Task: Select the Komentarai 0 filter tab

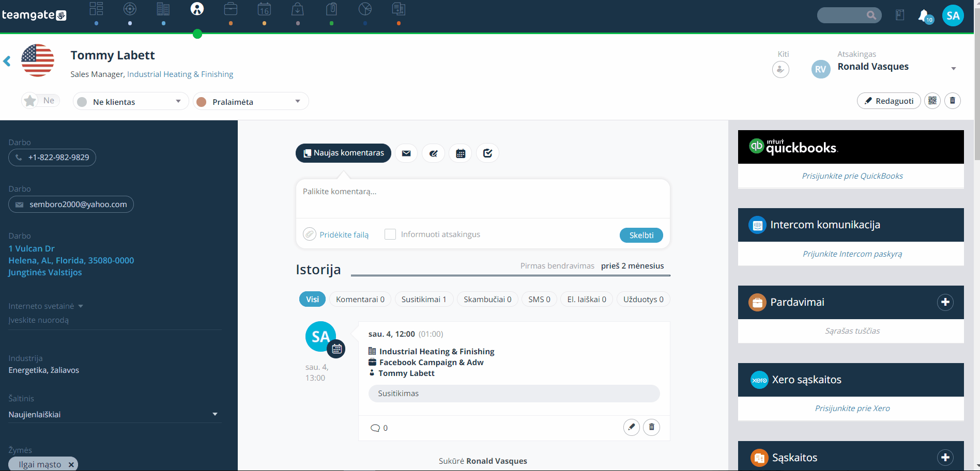Action: 360,300
